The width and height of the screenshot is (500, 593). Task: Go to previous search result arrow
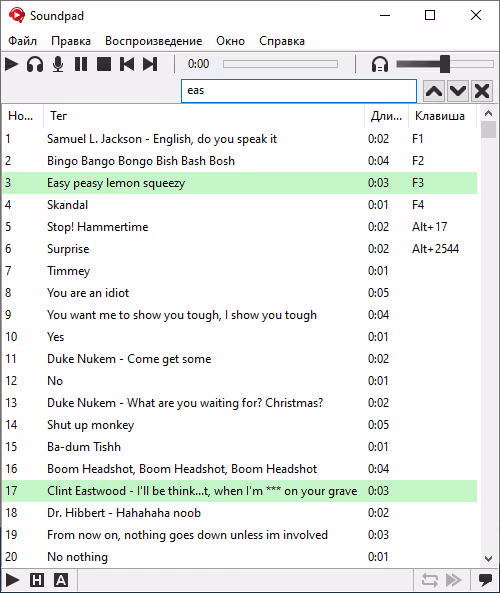(x=434, y=91)
